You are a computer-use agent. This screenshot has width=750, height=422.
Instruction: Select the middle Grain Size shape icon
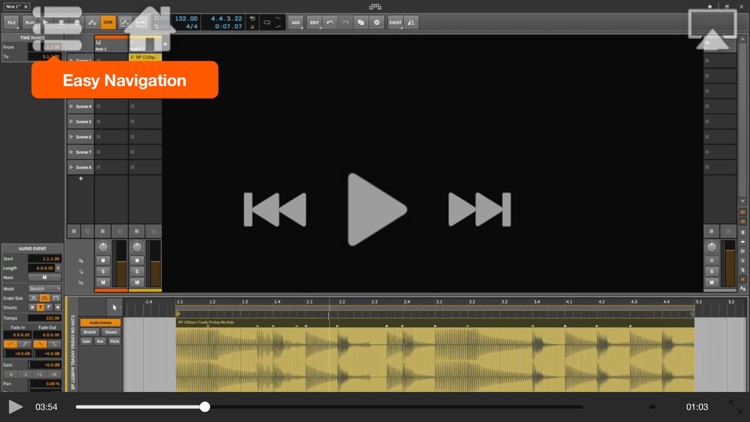click(x=44, y=298)
